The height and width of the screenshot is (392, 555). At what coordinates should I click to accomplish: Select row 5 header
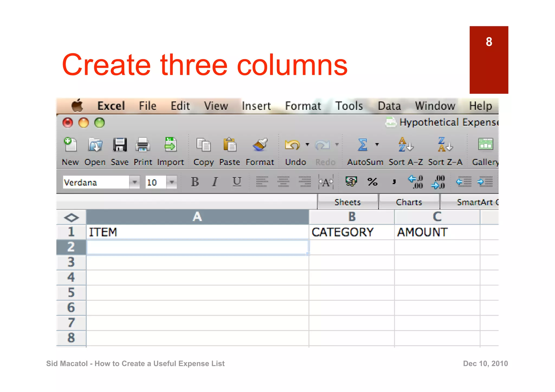click(71, 293)
